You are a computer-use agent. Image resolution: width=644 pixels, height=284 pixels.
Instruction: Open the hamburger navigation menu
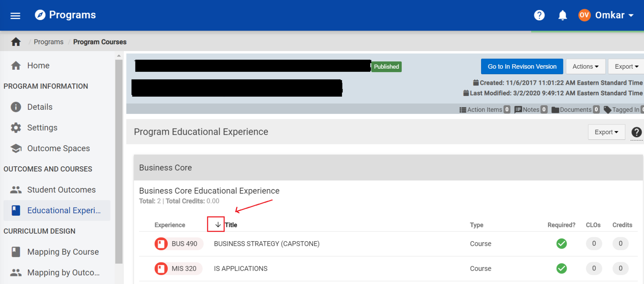(15, 16)
